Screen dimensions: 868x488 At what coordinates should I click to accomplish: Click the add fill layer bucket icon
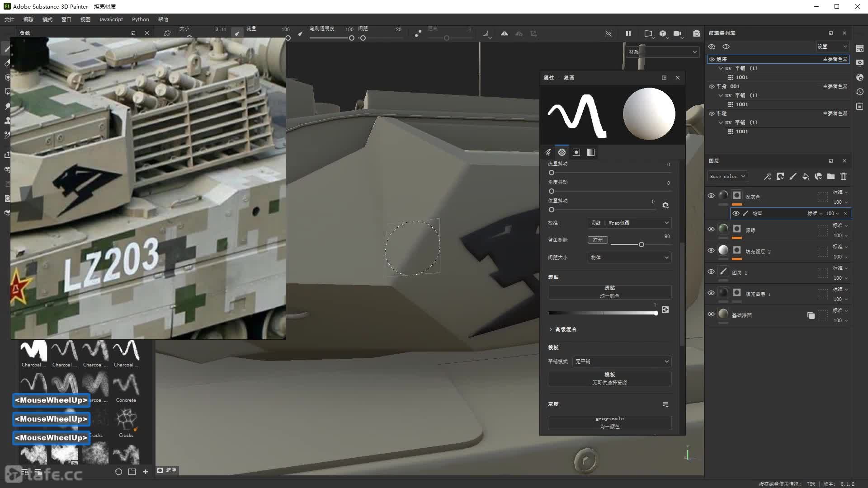[806, 177]
